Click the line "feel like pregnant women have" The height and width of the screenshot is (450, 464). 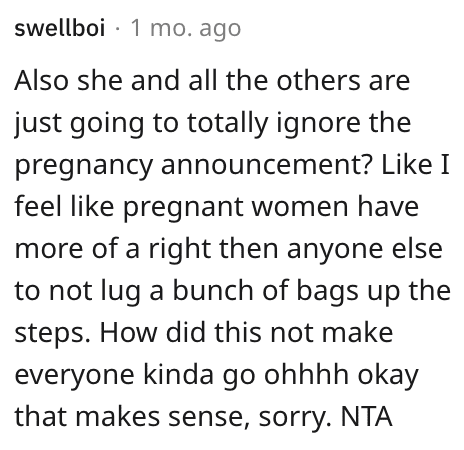point(217,208)
